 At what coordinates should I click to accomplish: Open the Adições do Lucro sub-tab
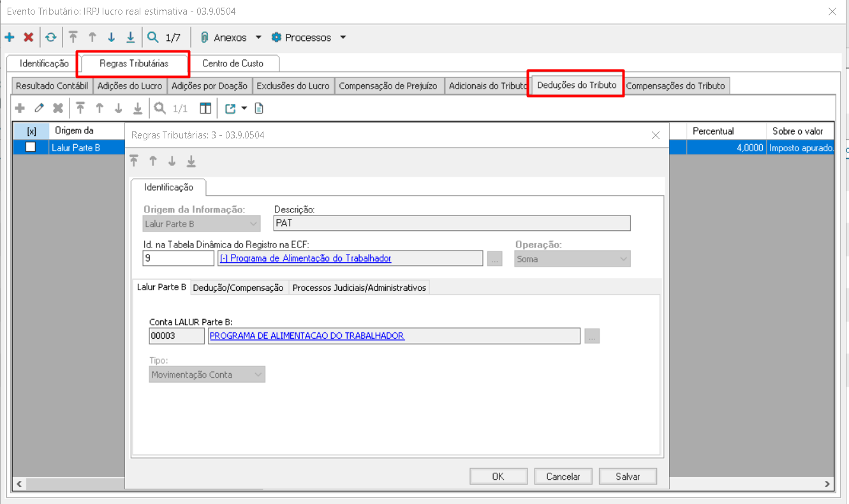tap(130, 85)
